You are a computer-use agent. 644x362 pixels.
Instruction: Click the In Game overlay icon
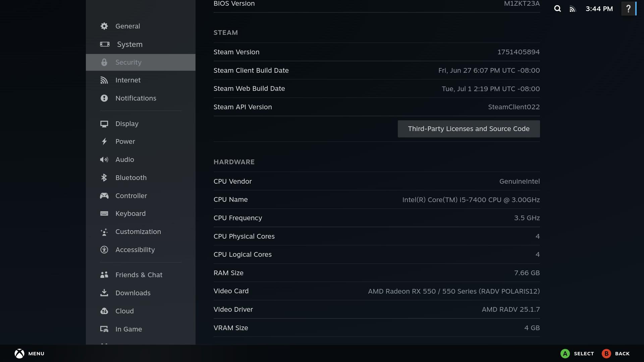pyautogui.click(x=104, y=329)
